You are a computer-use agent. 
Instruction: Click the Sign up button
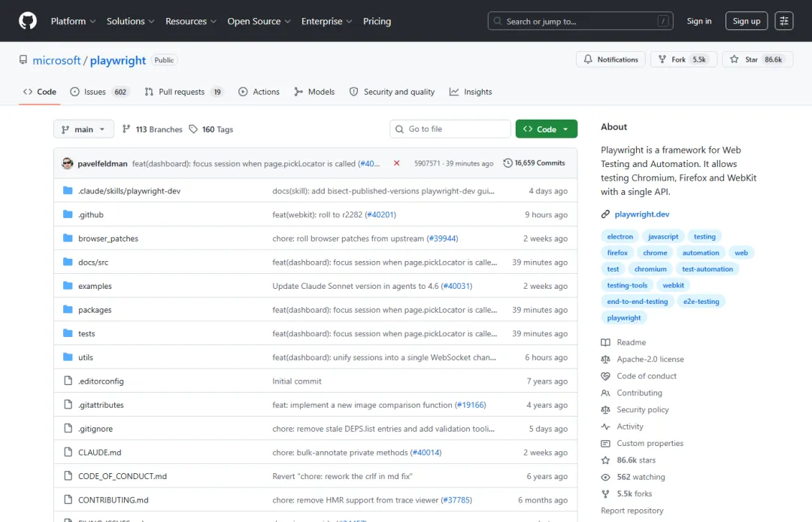[747, 21]
